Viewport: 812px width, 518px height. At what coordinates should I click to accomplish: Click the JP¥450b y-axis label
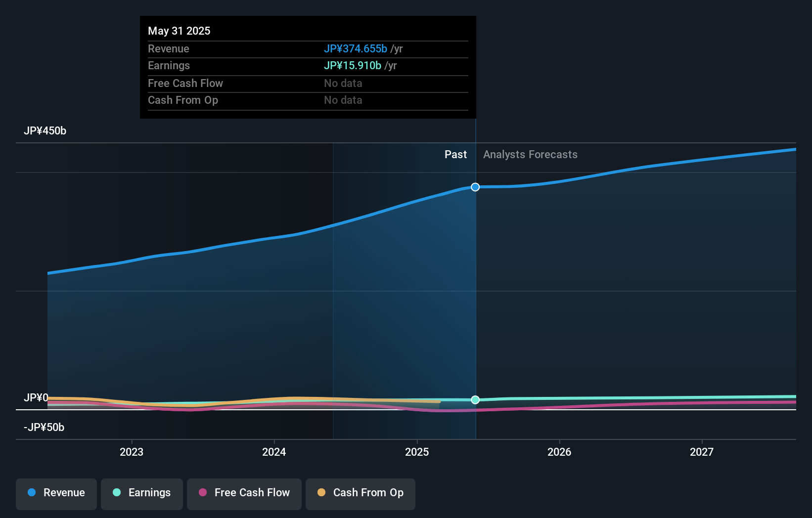(45, 131)
